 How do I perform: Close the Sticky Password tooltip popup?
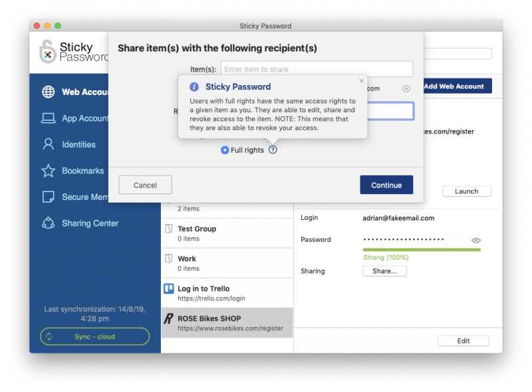coord(361,80)
